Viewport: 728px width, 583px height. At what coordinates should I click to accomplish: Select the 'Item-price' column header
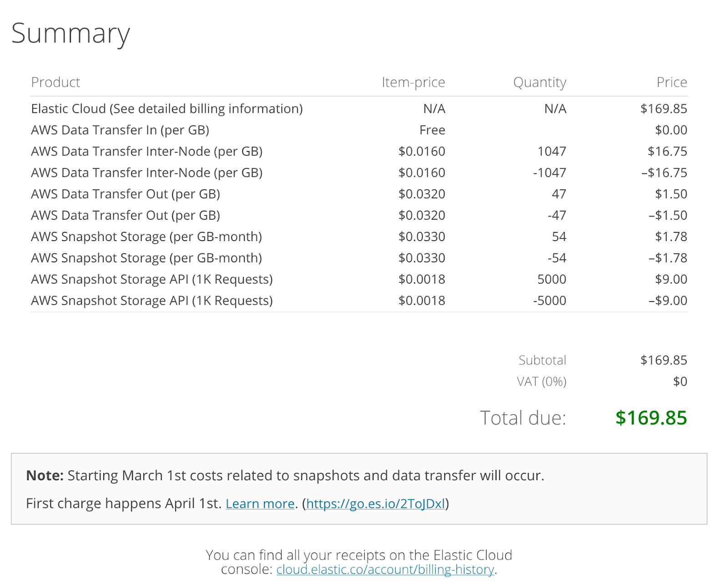(413, 82)
